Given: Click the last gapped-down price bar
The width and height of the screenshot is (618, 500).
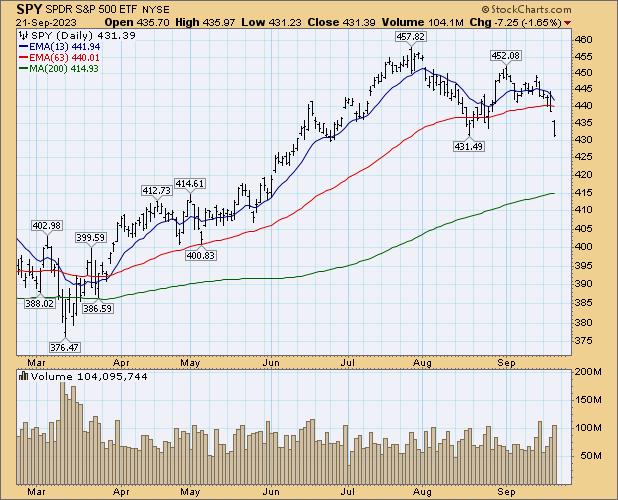Looking at the screenshot, I should coord(555,128).
